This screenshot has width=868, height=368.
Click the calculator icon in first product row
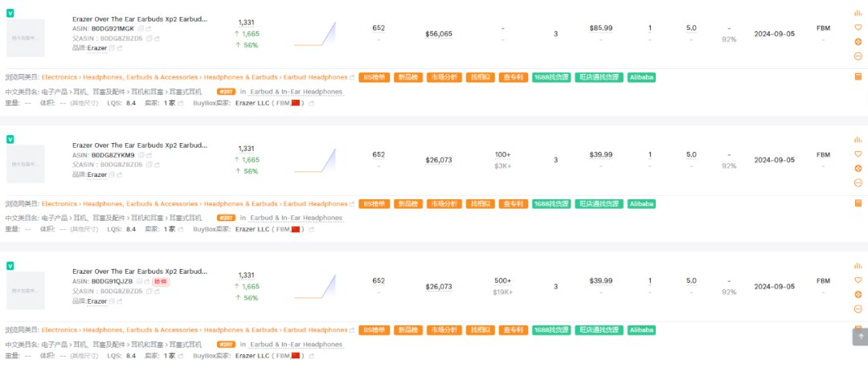click(858, 77)
